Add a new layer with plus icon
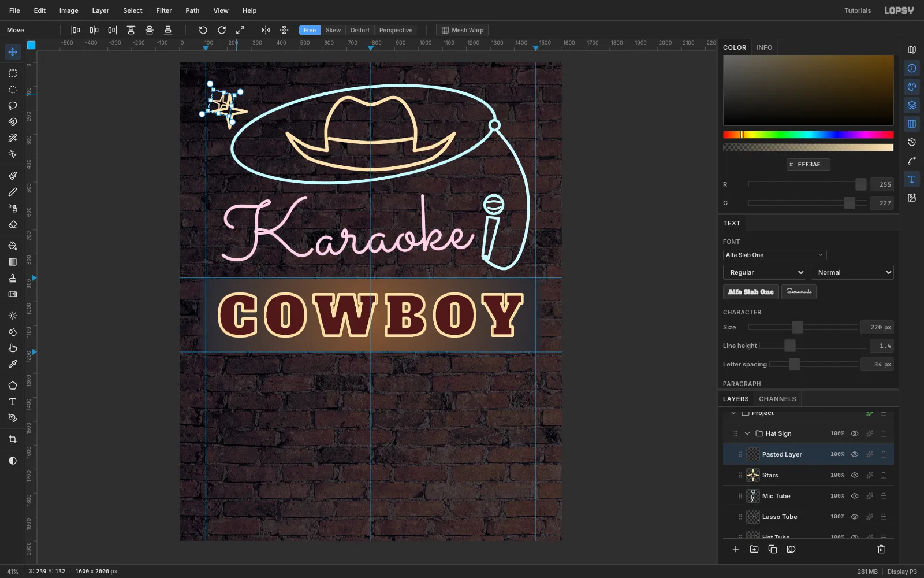924x578 pixels. click(x=736, y=549)
